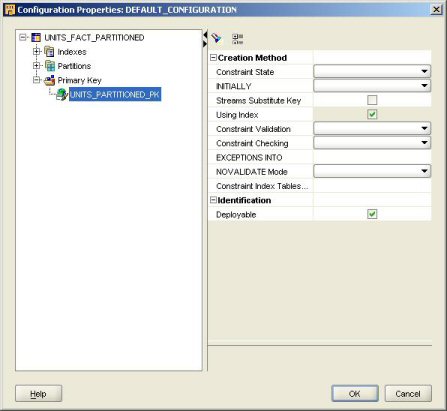The image size is (447, 411).
Task: Click the Primary Key node icon
Action: pos(50,80)
